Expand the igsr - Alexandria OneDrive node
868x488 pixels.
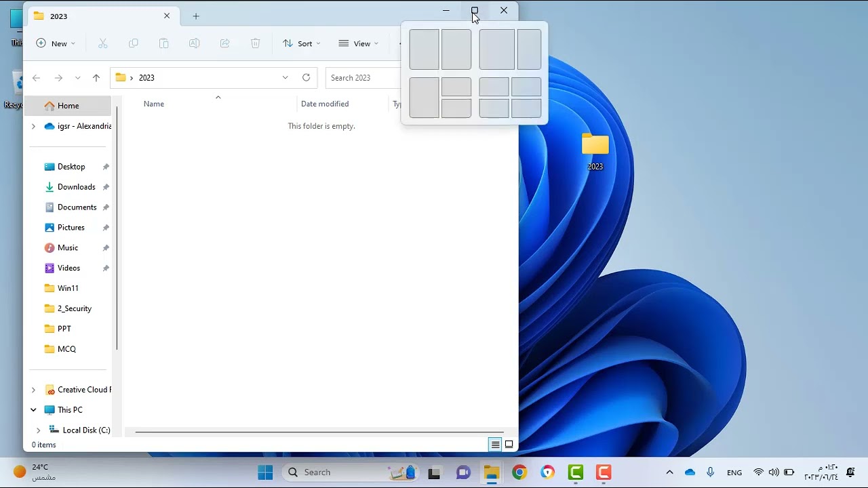pos(33,126)
